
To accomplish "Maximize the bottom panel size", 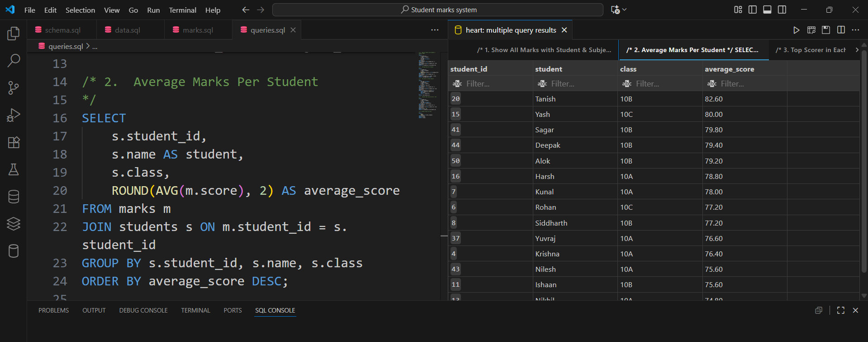I will click(x=841, y=310).
